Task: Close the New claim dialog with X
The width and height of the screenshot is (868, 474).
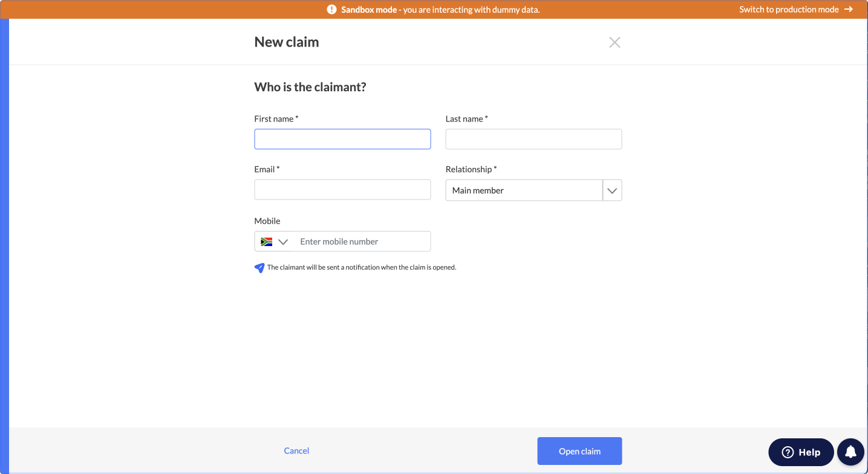Action: pos(615,42)
